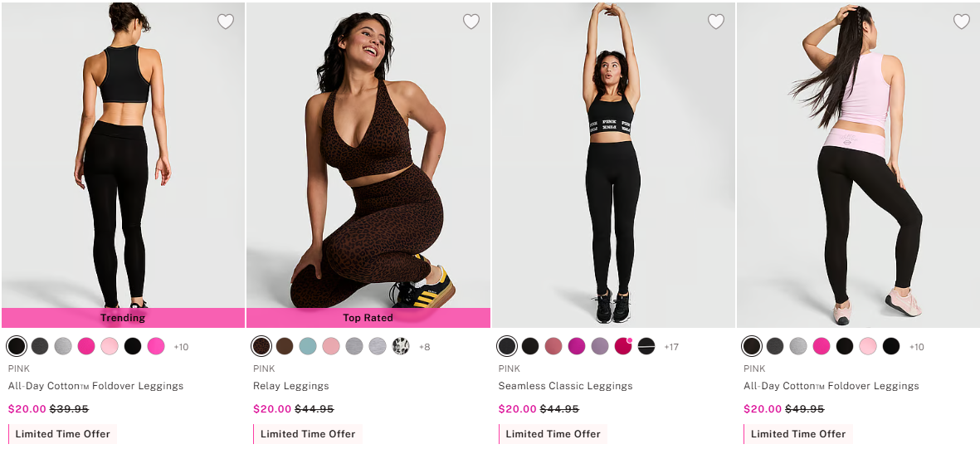Screen dimensions: 980x454
Task: Tap heart on the pink-top Foldover Leggings
Action: tap(962, 22)
